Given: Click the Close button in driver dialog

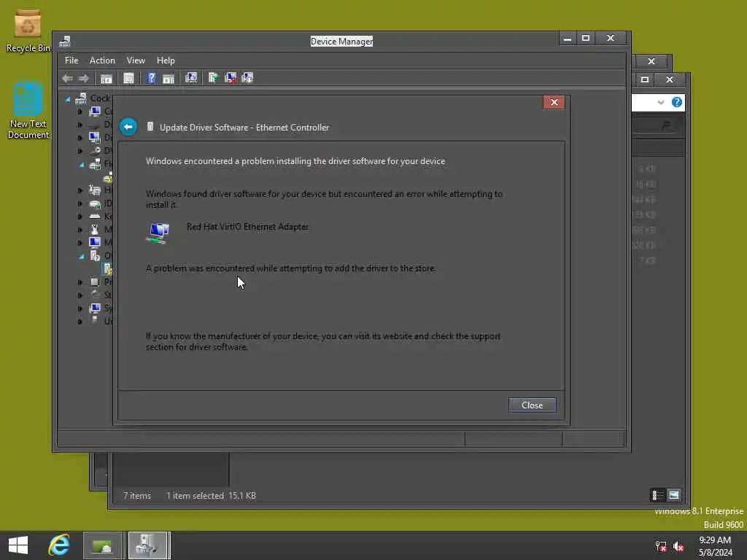Looking at the screenshot, I should [532, 405].
